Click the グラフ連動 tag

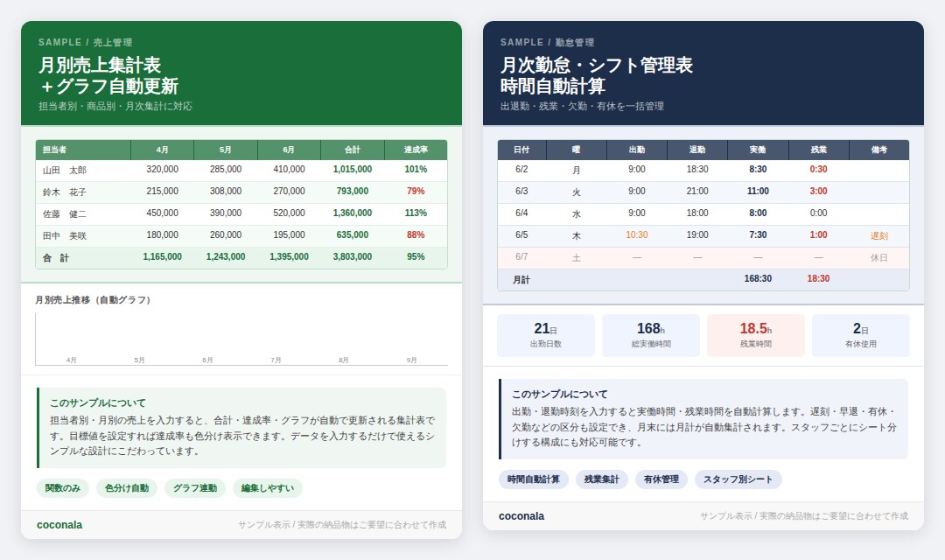coord(194,488)
